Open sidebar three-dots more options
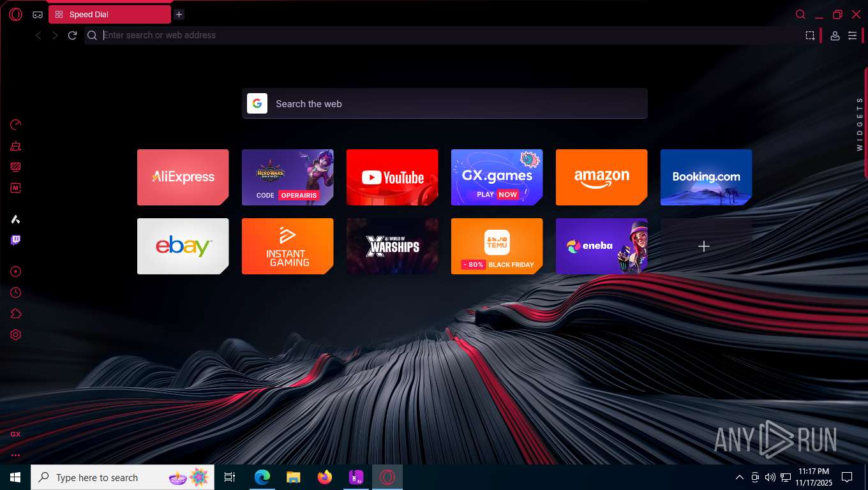 pyautogui.click(x=15, y=456)
